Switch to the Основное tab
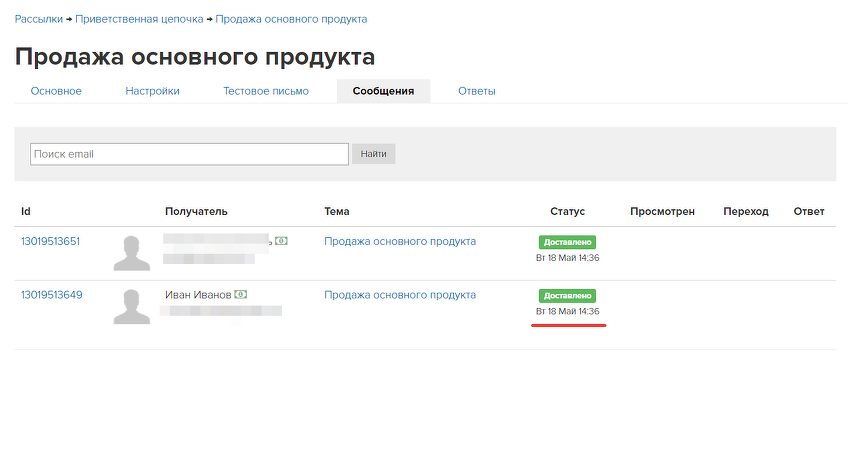848x455 pixels. click(56, 91)
